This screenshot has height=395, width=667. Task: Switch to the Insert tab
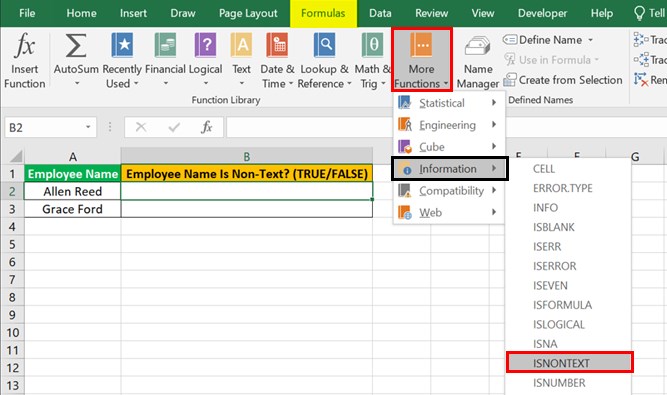pyautogui.click(x=133, y=13)
